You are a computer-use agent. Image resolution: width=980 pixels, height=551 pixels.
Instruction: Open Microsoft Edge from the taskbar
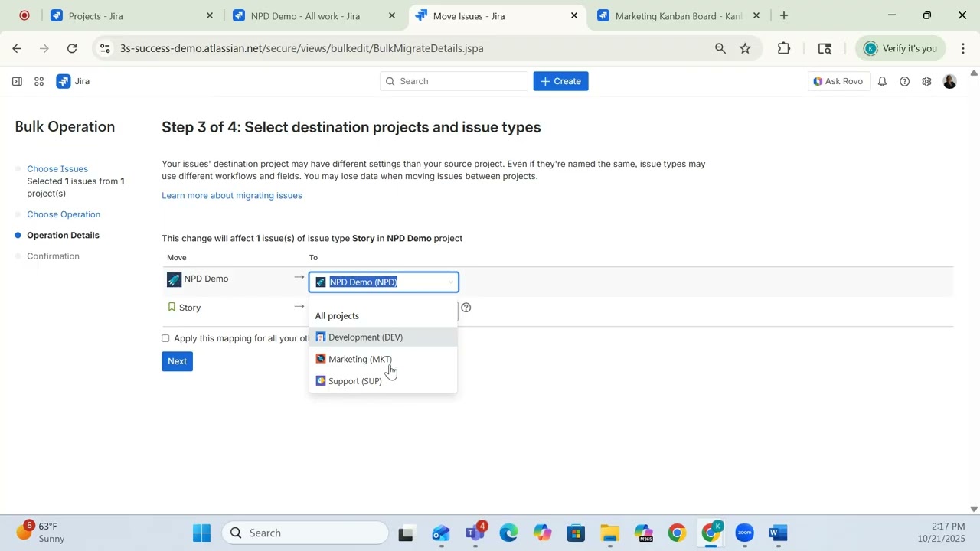(x=508, y=533)
